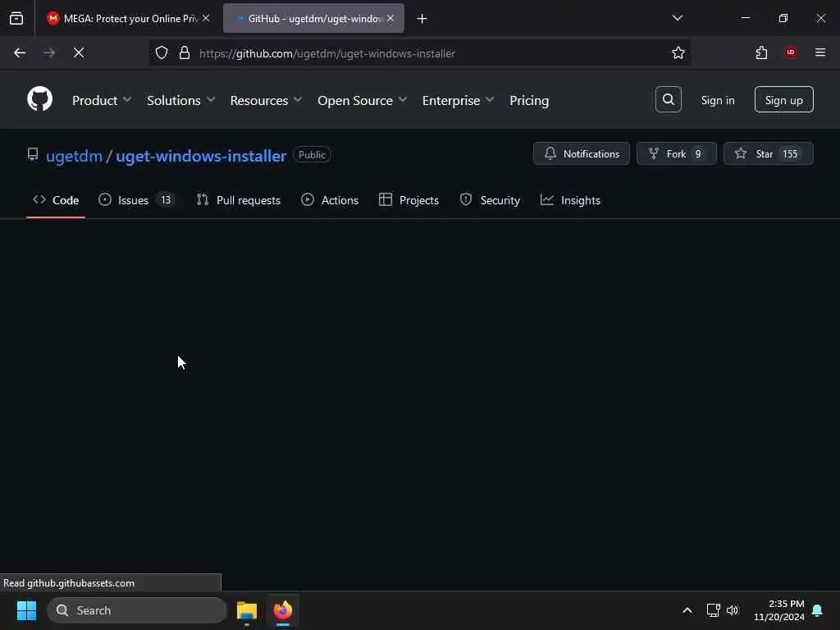Image resolution: width=840 pixels, height=630 pixels.
Task: Open the uBlock Origin extension icon
Action: tap(790, 52)
